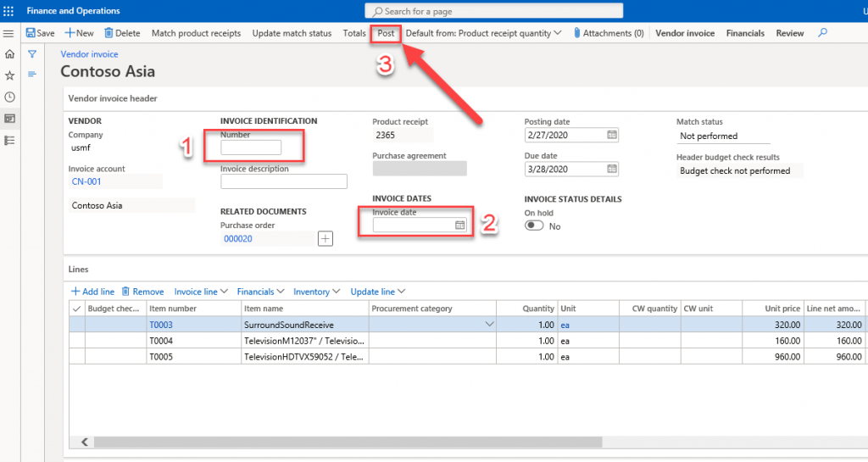Image resolution: width=868 pixels, height=462 pixels.
Task: Click the invoice Number field
Action: coord(251,148)
